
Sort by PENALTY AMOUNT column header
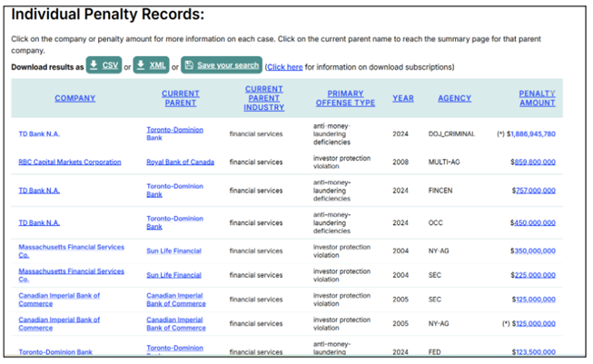537,98
